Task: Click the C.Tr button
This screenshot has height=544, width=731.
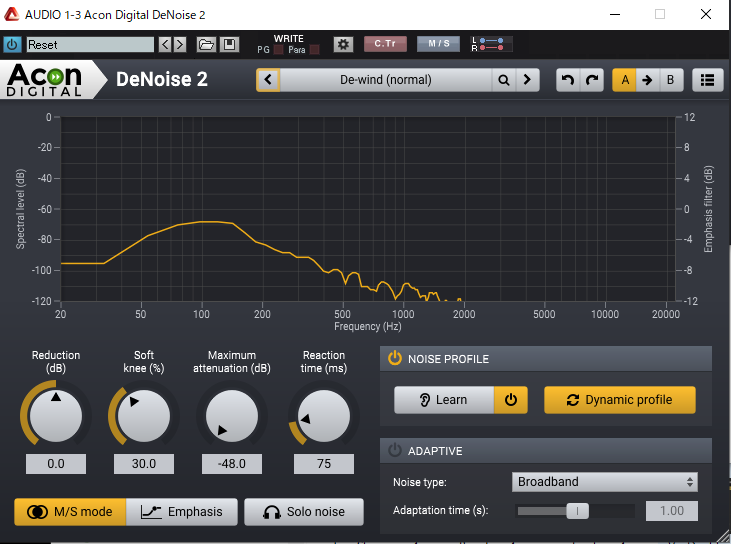Action: [x=385, y=44]
